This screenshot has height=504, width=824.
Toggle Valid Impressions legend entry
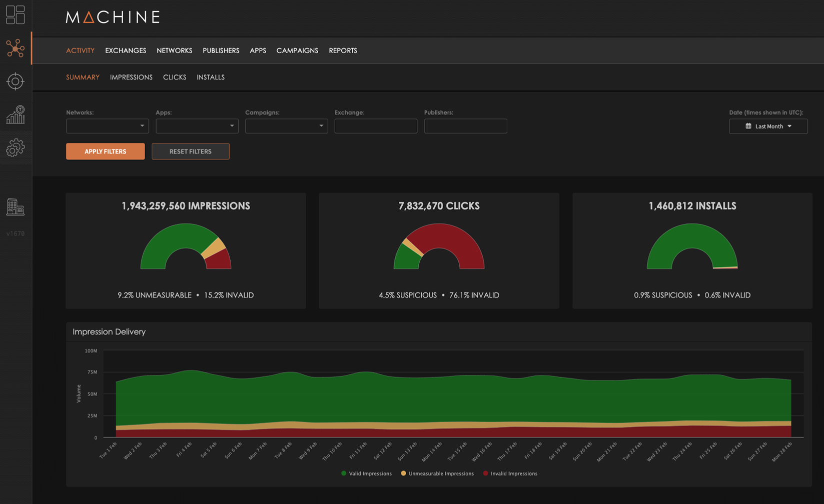coord(366,473)
